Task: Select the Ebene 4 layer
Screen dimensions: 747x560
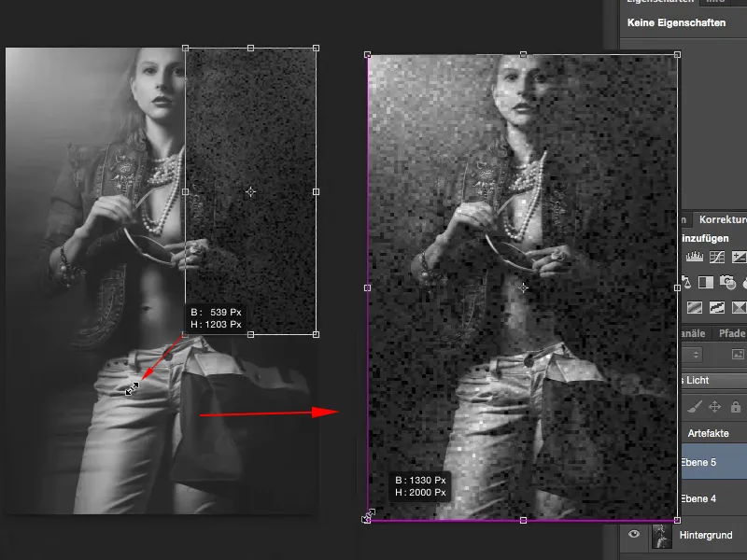Action: tap(713, 498)
